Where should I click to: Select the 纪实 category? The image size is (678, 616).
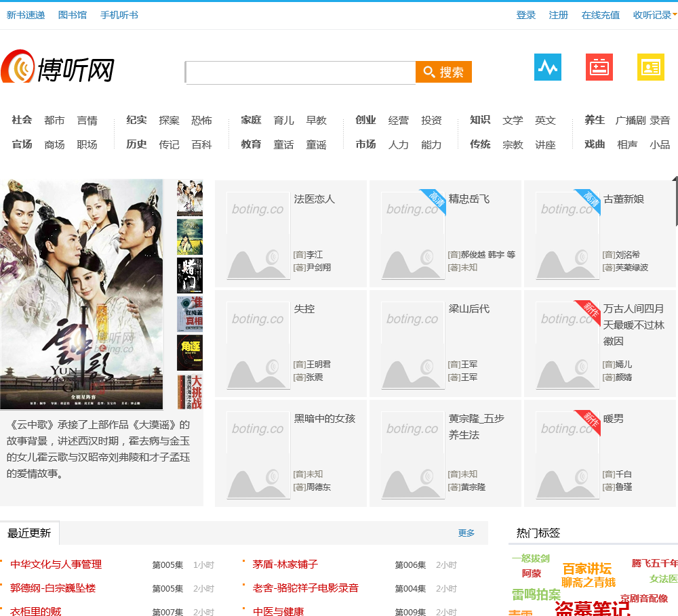(x=137, y=120)
